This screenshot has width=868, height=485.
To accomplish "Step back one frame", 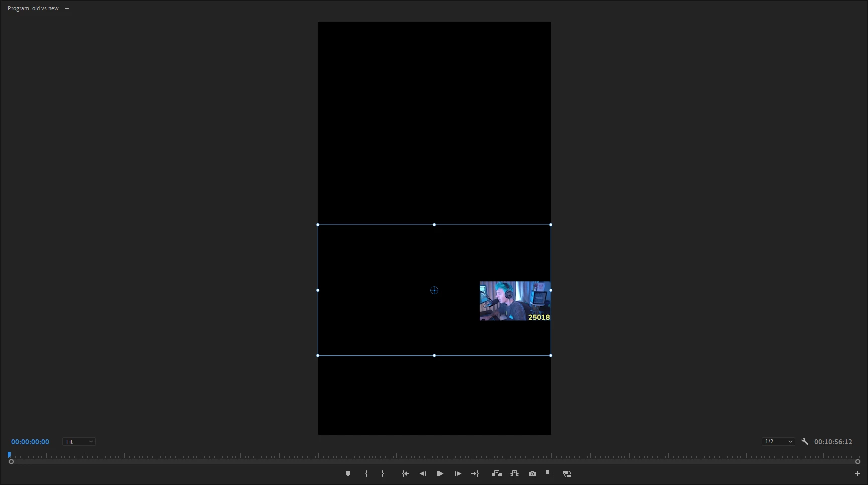I will point(423,474).
